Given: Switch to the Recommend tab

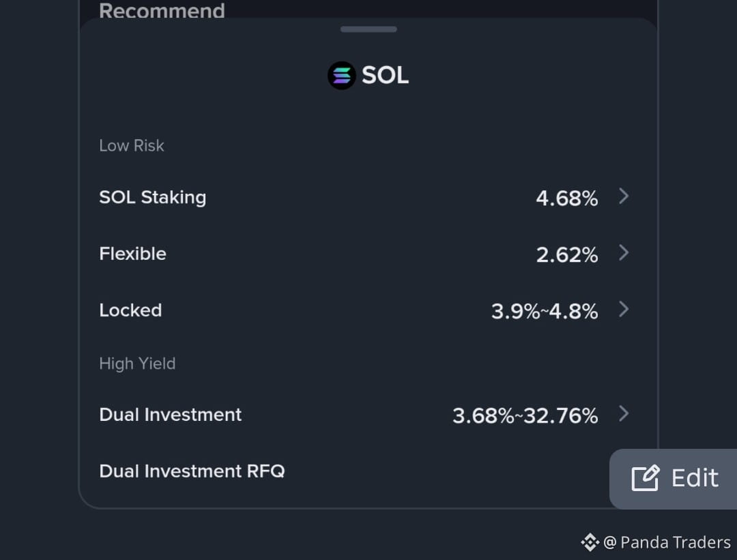Looking at the screenshot, I should click(162, 10).
